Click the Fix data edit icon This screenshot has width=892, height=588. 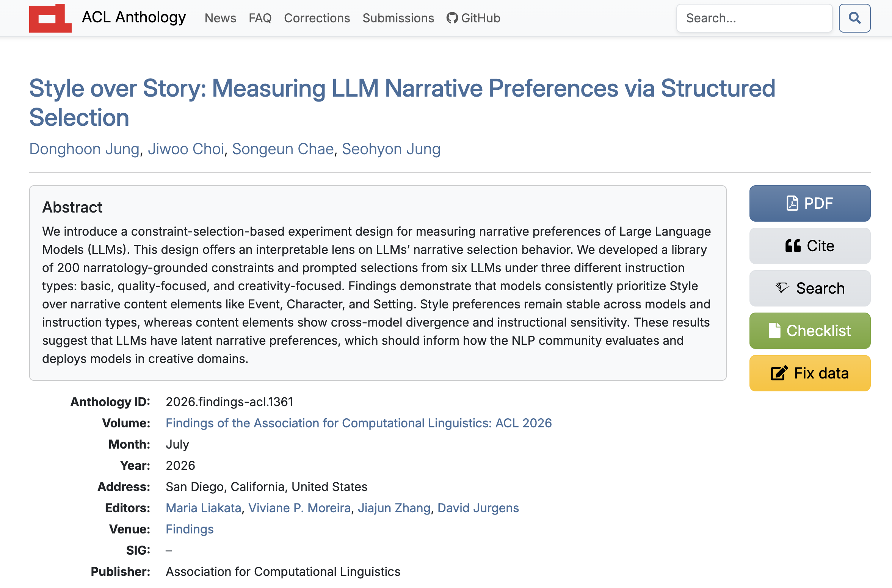779,373
